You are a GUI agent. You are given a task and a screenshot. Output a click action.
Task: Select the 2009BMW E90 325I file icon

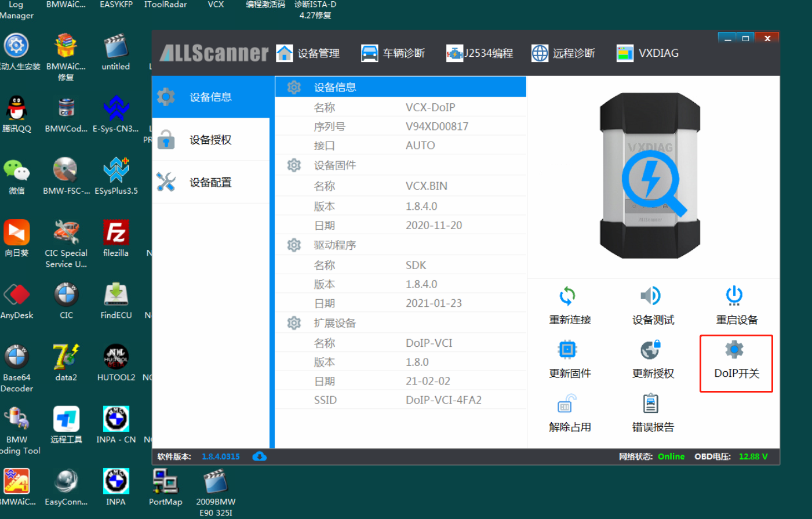point(216,493)
